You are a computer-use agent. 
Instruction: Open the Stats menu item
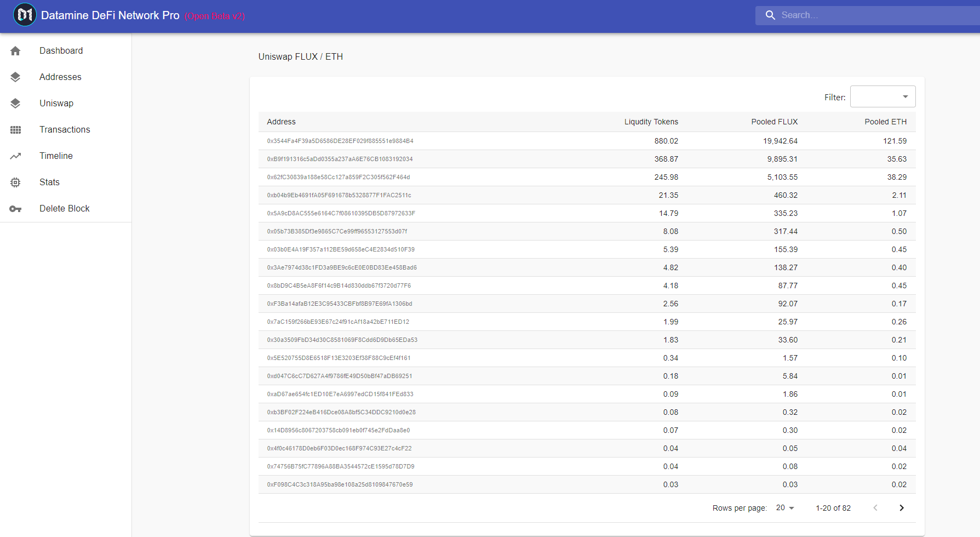(x=66, y=182)
